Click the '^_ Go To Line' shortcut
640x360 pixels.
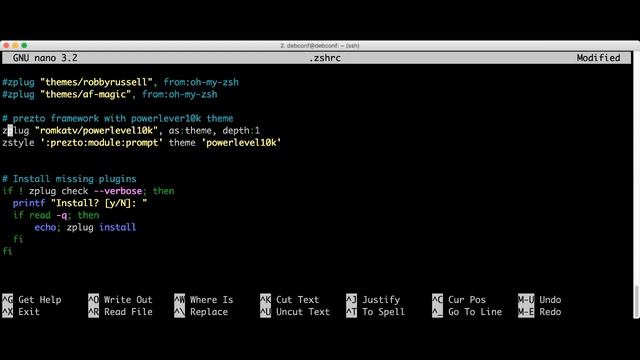point(467,312)
